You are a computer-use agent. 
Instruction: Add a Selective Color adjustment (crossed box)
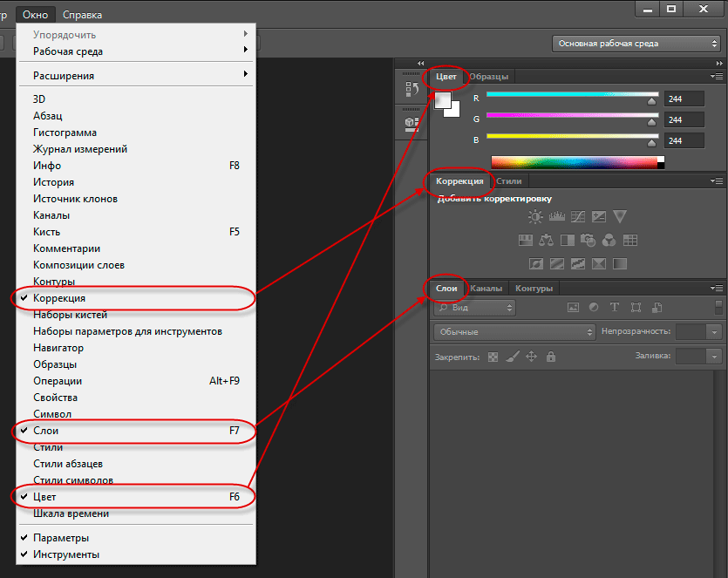coord(598,263)
